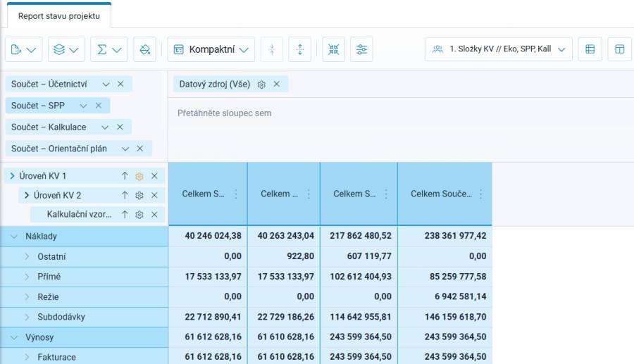Open settings gear for Úroveň KV 1
The height and width of the screenshot is (364, 634).
click(139, 176)
